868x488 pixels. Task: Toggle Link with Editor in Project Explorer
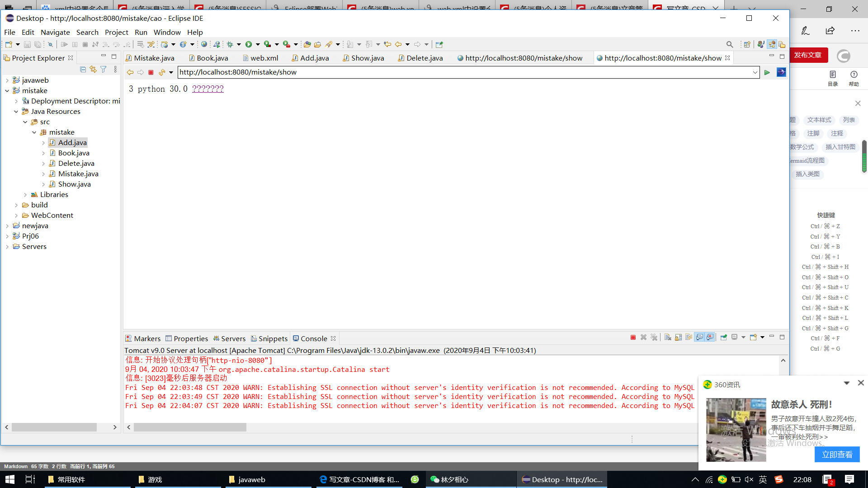pos(93,69)
